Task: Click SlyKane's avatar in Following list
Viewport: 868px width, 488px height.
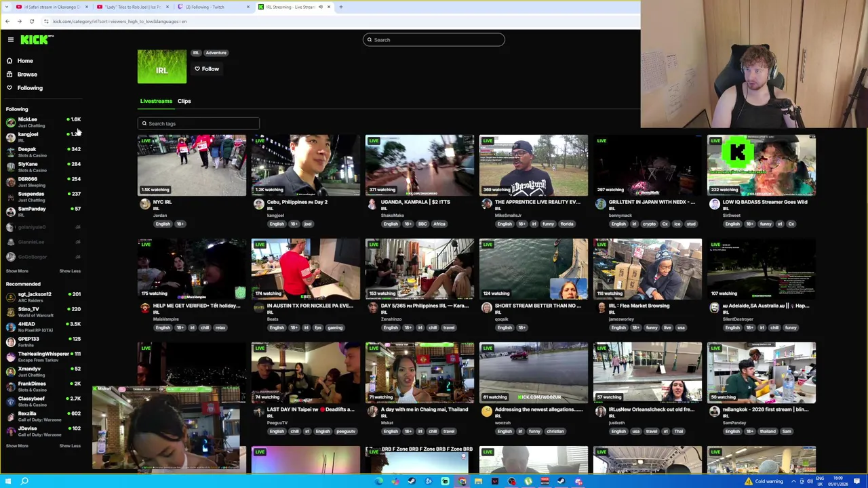Action: [x=10, y=167]
